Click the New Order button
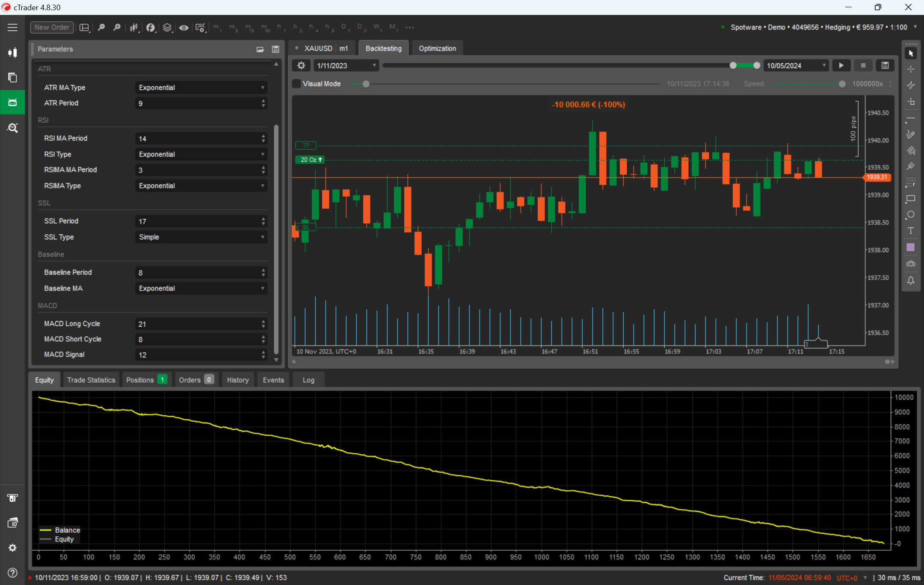924x585 pixels. pos(51,27)
